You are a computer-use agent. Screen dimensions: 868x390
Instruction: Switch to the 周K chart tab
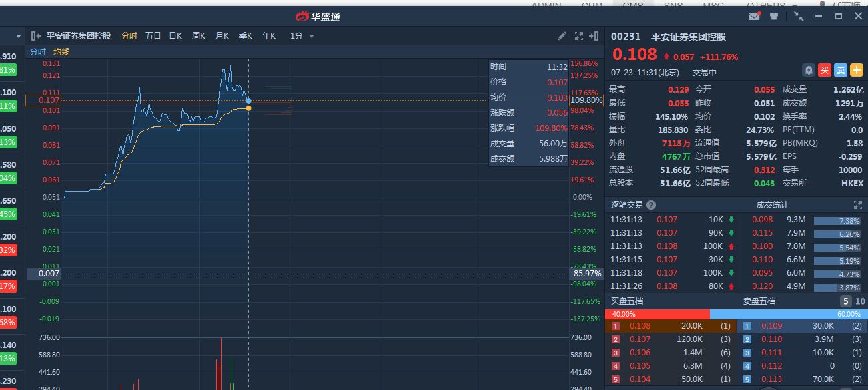pos(199,36)
